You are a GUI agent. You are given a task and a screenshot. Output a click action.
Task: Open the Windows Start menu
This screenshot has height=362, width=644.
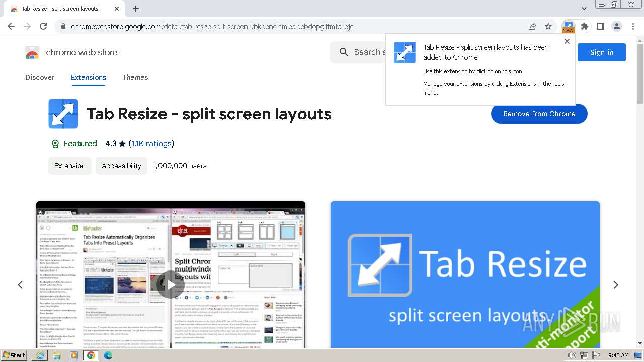click(14, 355)
